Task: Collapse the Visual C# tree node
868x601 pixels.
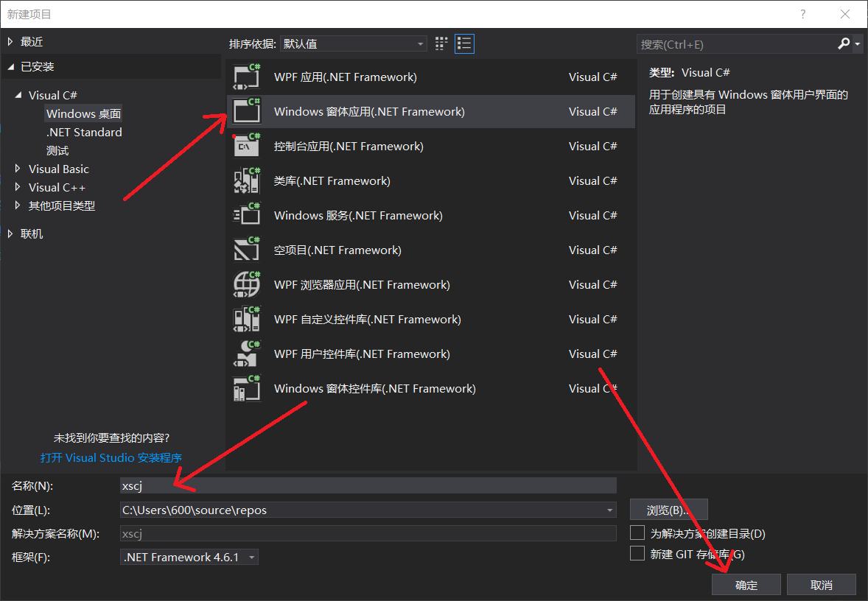Action: point(18,95)
